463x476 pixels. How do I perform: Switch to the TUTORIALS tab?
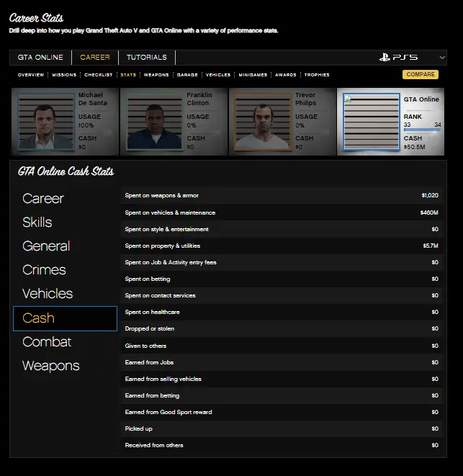point(146,58)
